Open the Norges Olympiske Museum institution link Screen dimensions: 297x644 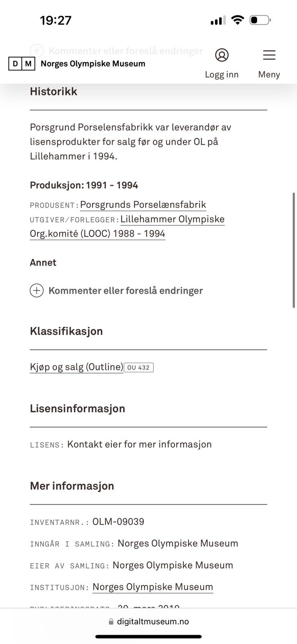tap(153, 587)
